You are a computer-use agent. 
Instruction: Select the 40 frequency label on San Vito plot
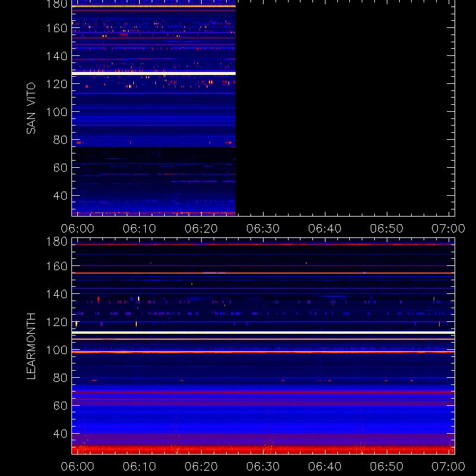pyautogui.click(x=60, y=196)
